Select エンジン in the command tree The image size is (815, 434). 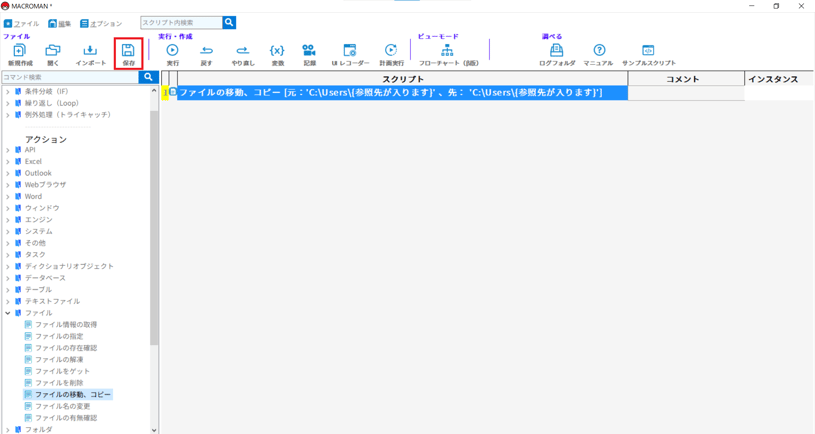point(38,220)
